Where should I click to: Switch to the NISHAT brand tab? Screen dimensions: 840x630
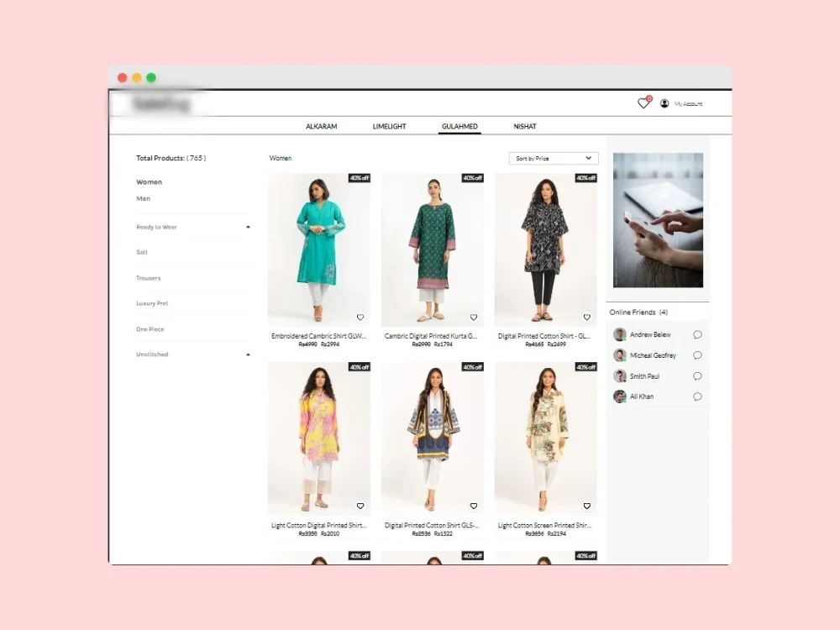525,127
